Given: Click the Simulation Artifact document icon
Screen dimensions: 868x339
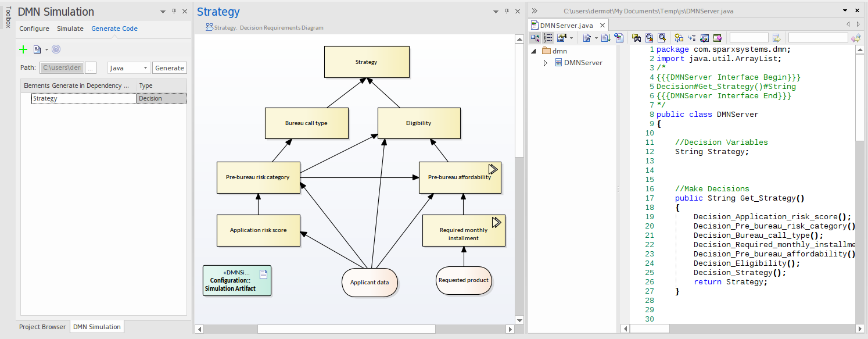Looking at the screenshot, I should coord(263,273).
